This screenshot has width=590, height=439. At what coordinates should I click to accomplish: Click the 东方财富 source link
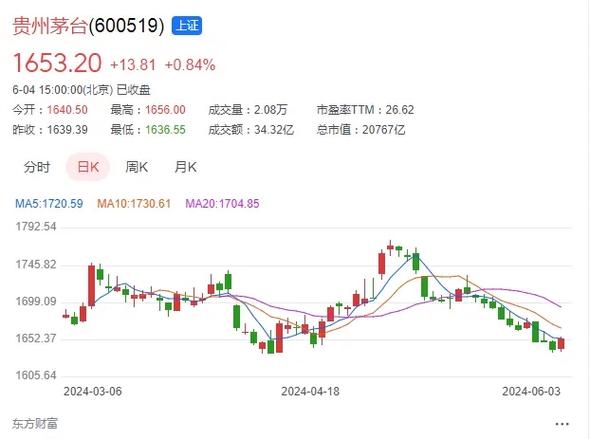[x=35, y=424]
